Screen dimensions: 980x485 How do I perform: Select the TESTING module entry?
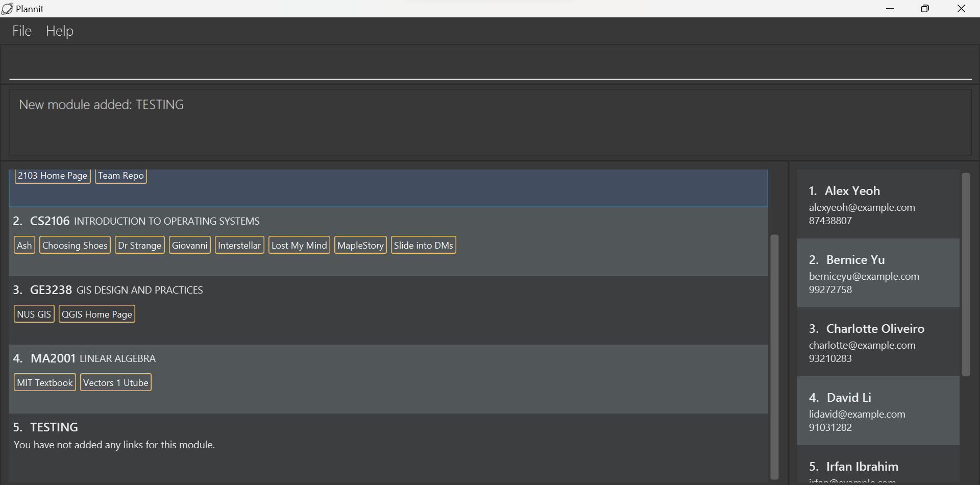coord(388,447)
